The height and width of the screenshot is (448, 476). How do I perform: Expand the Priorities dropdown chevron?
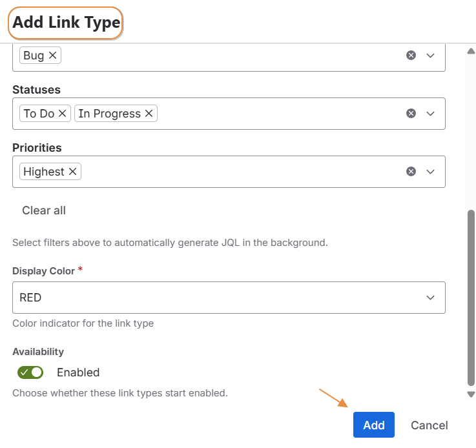click(431, 172)
